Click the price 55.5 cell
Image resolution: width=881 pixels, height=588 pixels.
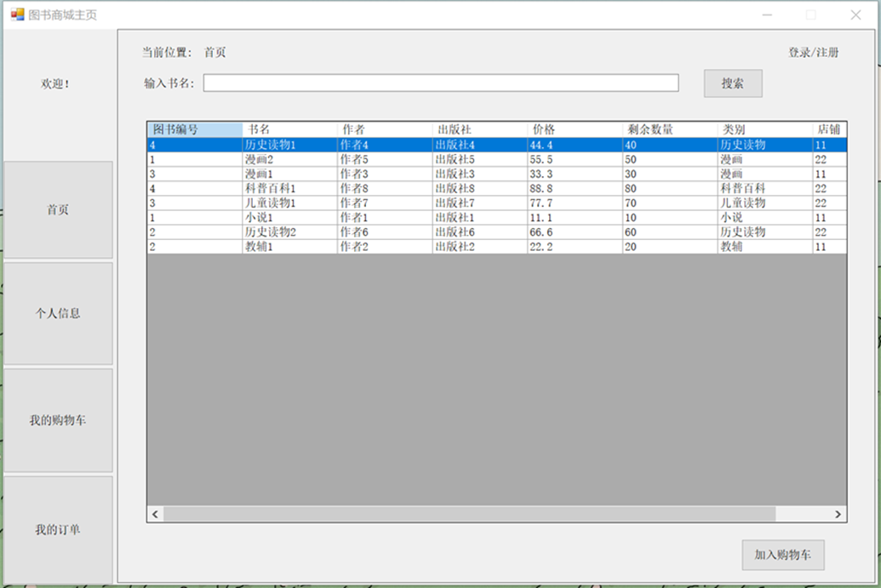tap(575, 159)
